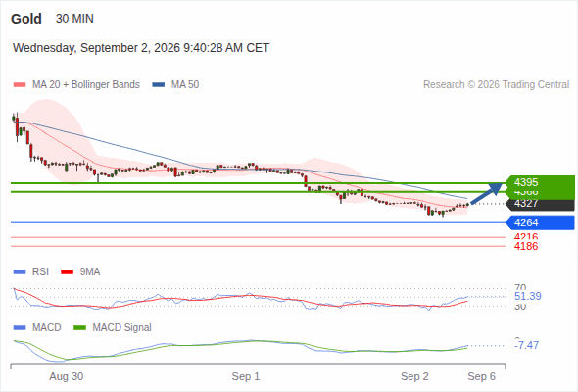Click the Sep 1 date axis label
This screenshot has height=392, width=578.
(x=246, y=376)
